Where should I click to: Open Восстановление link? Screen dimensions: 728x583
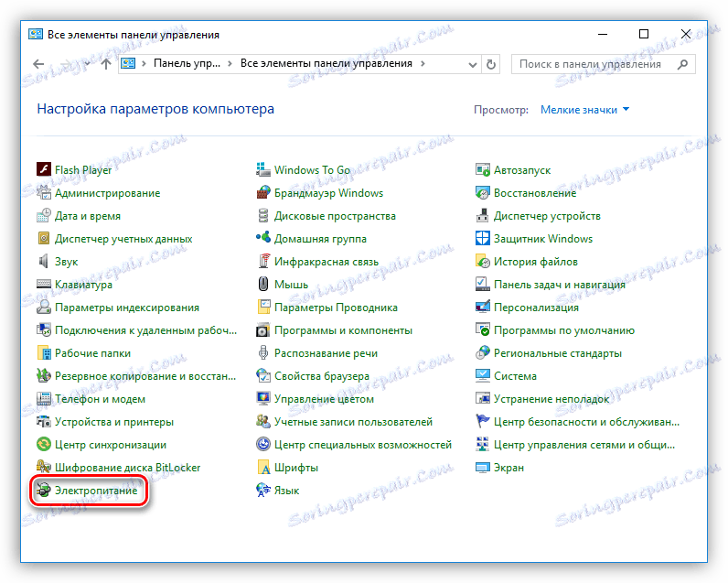click(535, 193)
